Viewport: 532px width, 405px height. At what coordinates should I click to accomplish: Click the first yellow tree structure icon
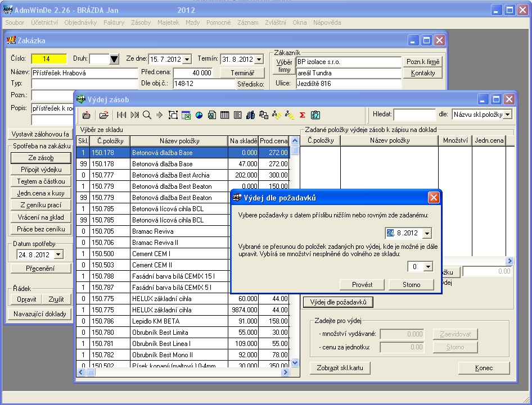pos(277,115)
